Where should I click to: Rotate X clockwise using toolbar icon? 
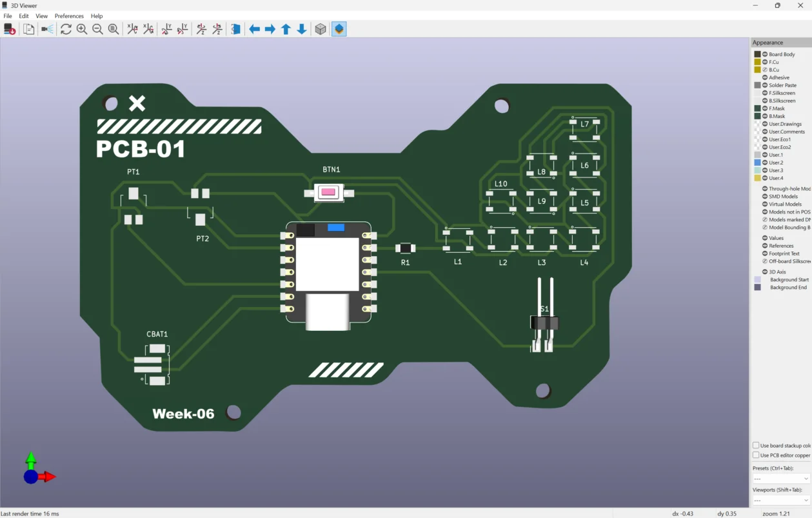[x=132, y=29]
